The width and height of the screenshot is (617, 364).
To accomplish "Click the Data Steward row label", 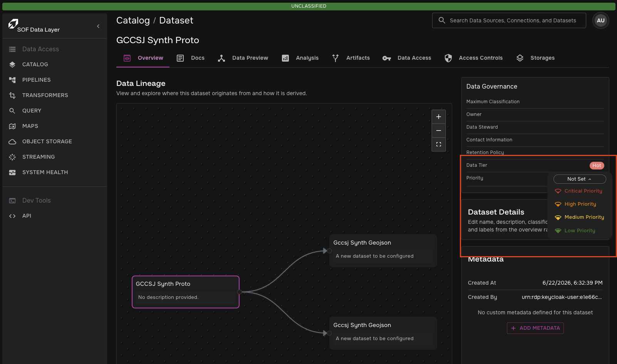I will pos(482,127).
